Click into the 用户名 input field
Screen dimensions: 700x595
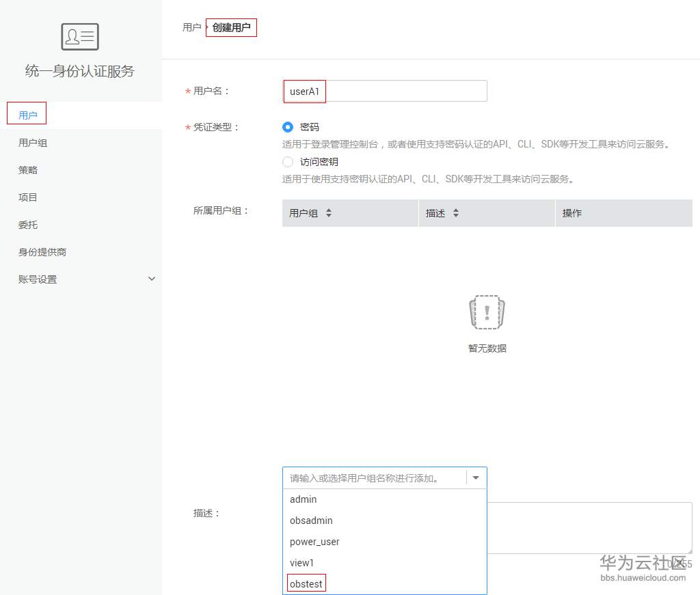pyautogui.click(x=385, y=91)
